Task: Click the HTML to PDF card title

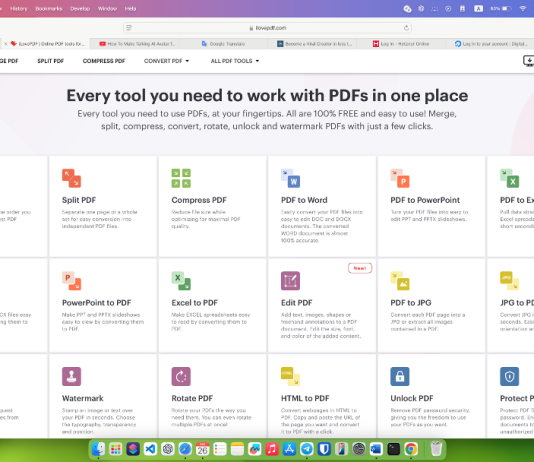Action: (305, 398)
